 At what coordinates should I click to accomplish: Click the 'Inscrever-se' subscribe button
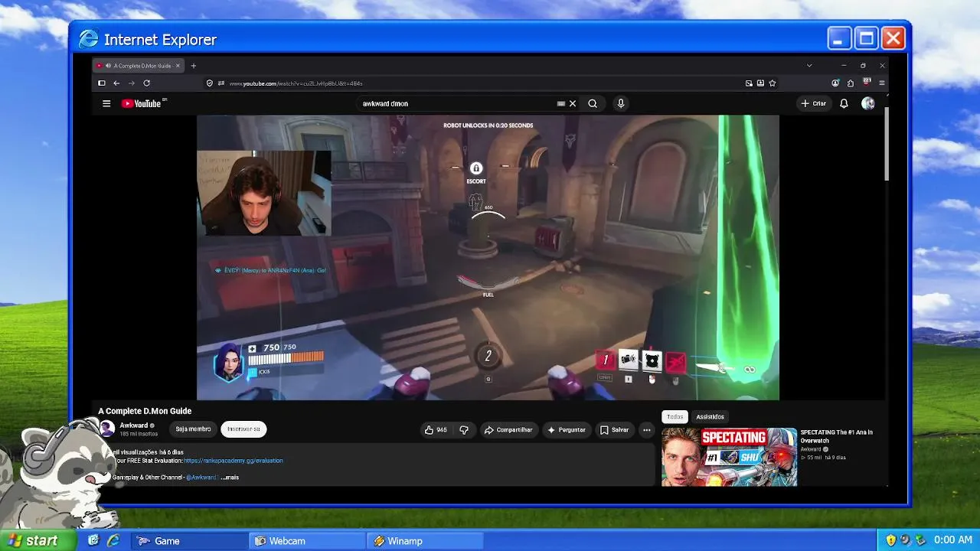243,429
